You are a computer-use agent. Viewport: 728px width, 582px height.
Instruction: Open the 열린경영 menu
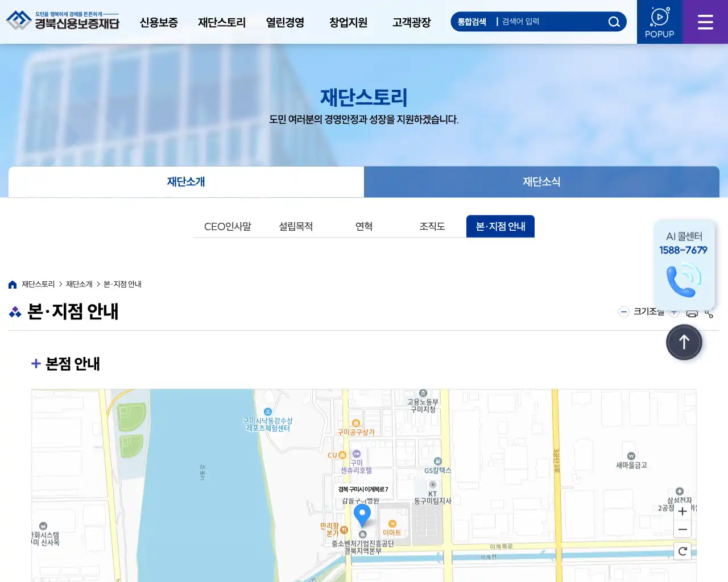coord(285,22)
